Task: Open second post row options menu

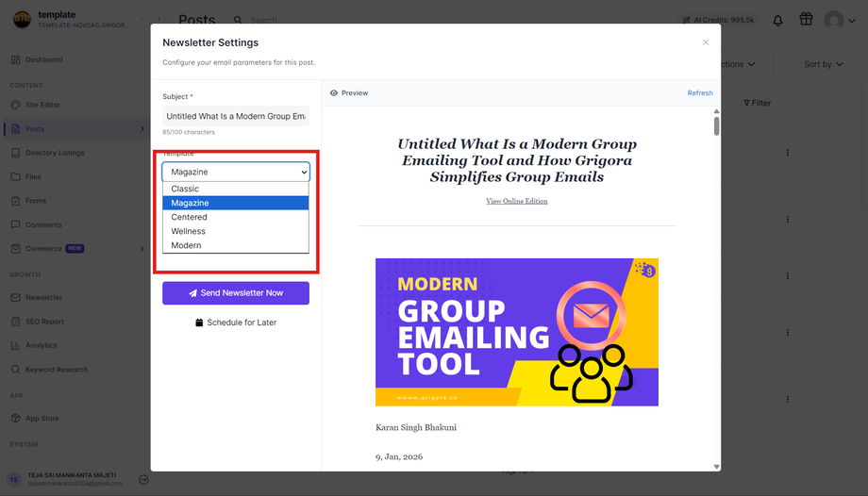Action: pyautogui.click(x=787, y=219)
